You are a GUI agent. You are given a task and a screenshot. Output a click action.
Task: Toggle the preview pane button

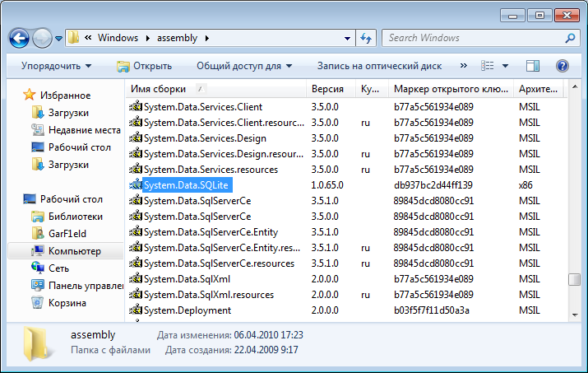(x=533, y=66)
